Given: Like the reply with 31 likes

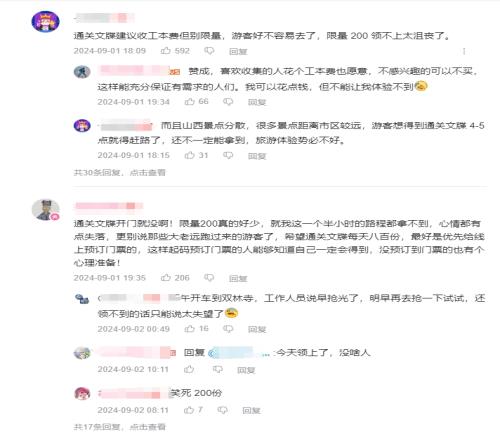Looking at the screenshot, I should [190, 155].
